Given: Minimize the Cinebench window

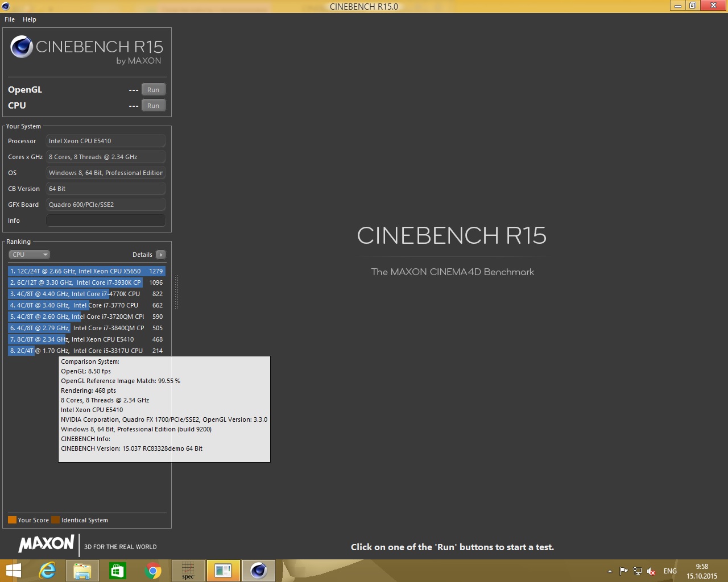Looking at the screenshot, I should pos(677,6).
